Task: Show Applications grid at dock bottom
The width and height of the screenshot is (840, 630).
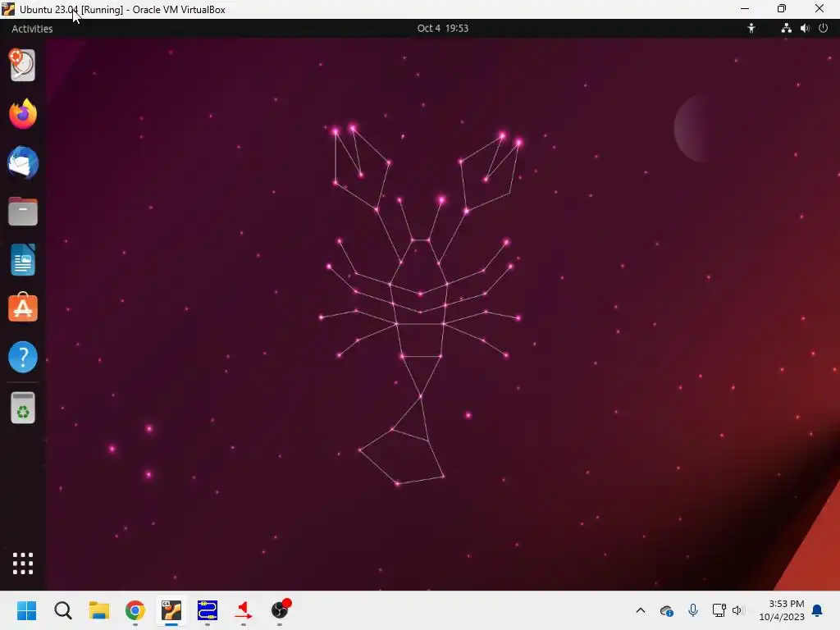Action: pos(23,563)
